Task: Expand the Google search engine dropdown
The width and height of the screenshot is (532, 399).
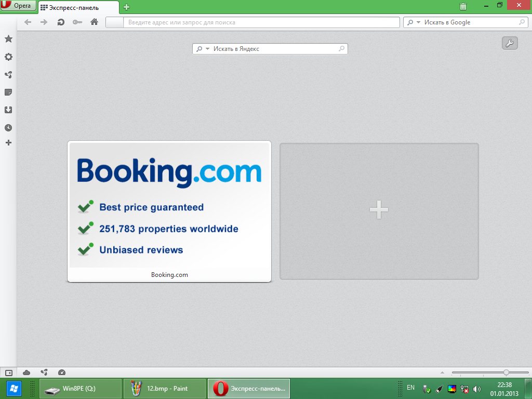Action: pos(411,22)
